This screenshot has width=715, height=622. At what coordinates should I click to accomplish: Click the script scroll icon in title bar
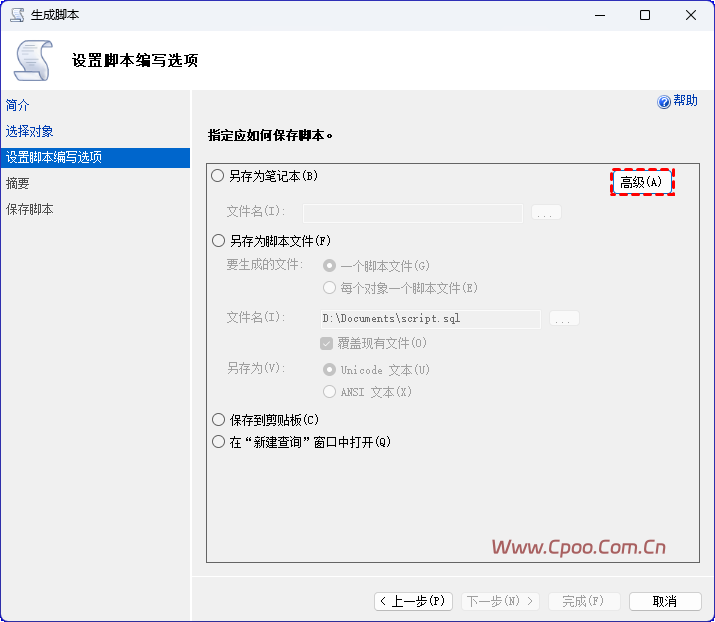17,15
